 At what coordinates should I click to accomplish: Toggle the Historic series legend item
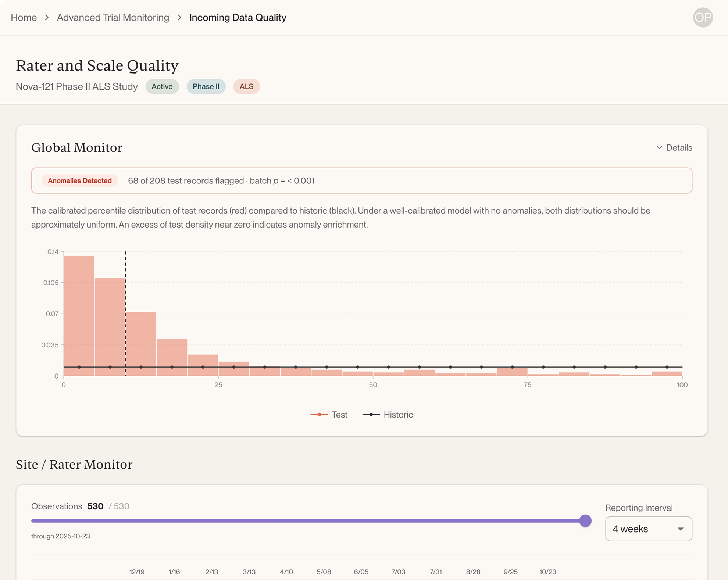(388, 415)
